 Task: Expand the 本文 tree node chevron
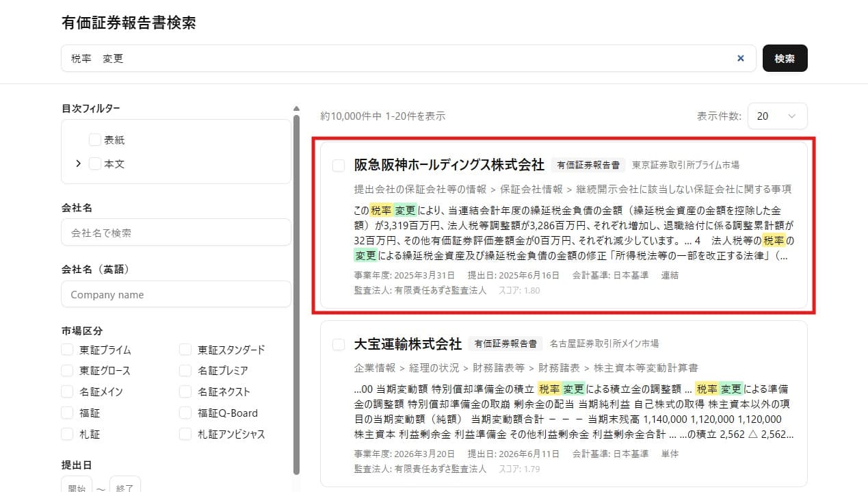tap(78, 164)
